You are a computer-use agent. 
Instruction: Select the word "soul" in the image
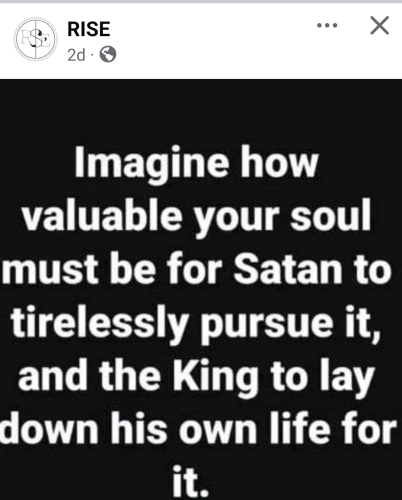[331, 216]
